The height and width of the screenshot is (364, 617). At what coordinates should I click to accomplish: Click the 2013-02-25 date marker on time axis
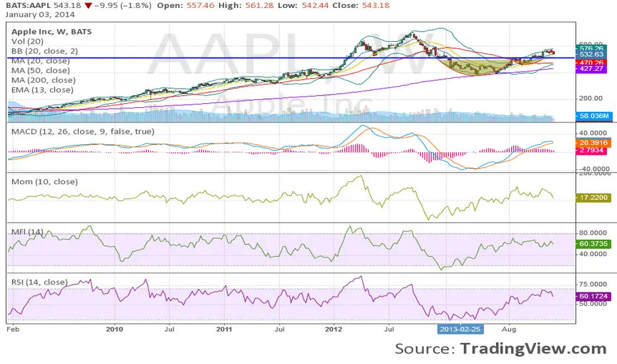coord(460,330)
